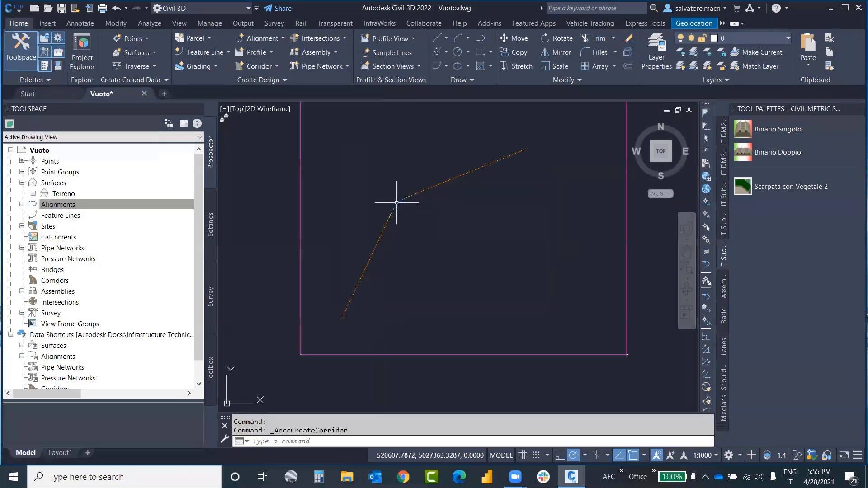
Task: Create Sample Lines
Action: (386, 52)
